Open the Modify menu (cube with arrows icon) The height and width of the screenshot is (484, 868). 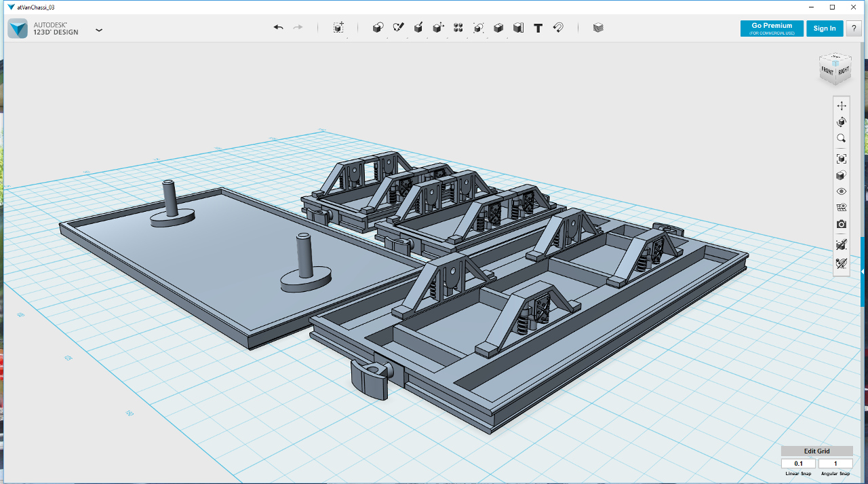coord(439,28)
